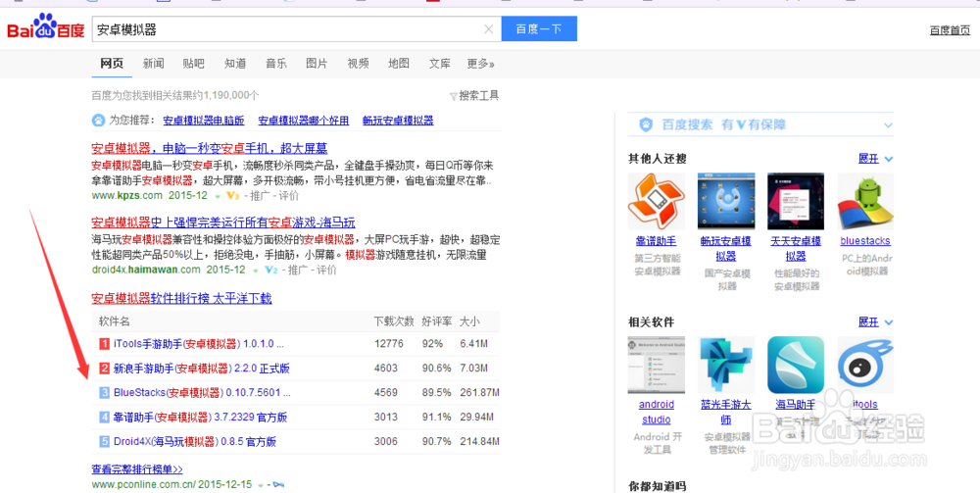The width and height of the screenshot is (980, 493).
Task: Open 靠谱助手 3.7.2329 官方版 link
Action: [200, 417]
